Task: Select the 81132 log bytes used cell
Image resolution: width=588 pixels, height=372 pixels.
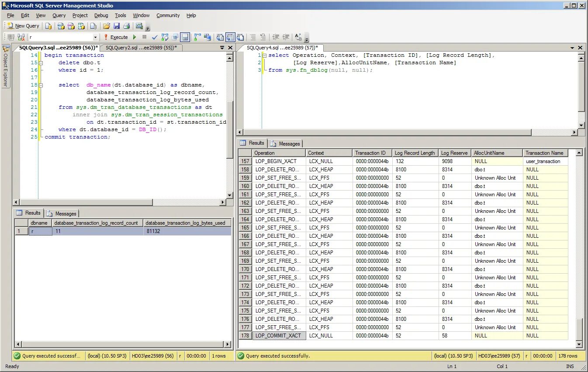Action: [187, 231]
